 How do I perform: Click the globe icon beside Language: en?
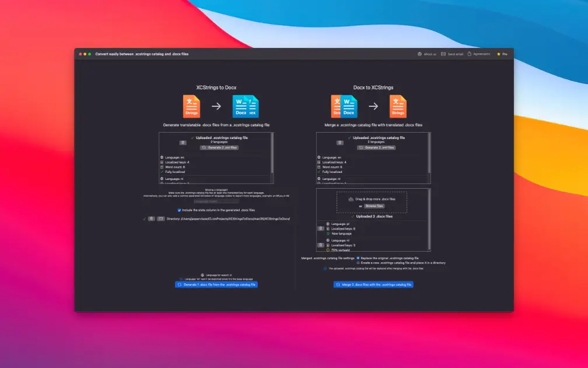(162, 157)
